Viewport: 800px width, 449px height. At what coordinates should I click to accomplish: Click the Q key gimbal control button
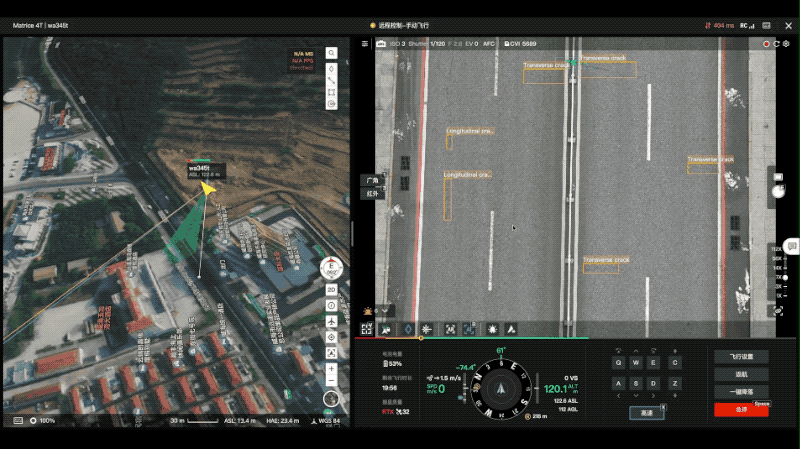click(x=618, y=363)
